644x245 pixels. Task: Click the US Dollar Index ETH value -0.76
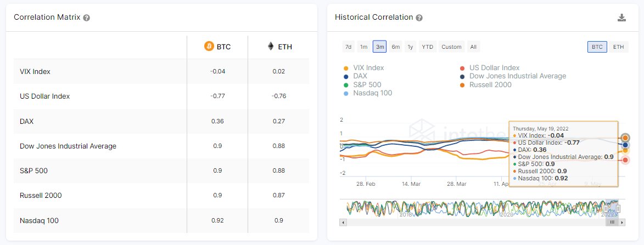tap(278, 96)
